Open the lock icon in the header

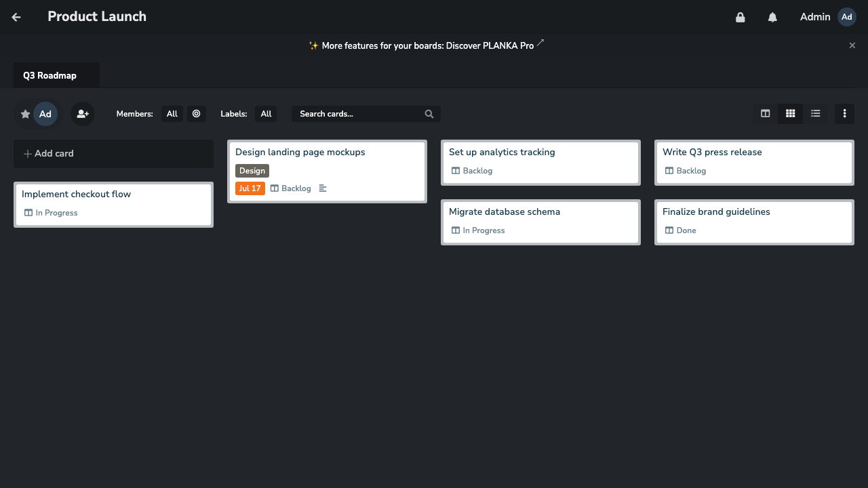pos(741,17)
